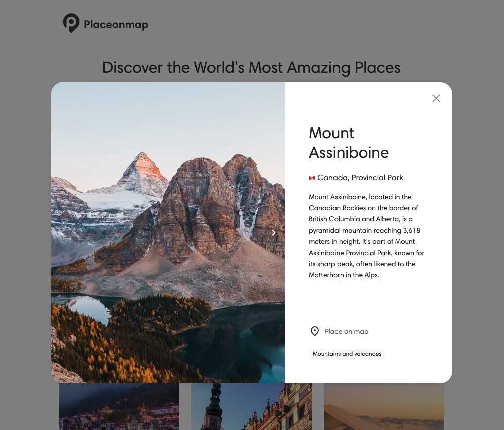Click the Canadian flag icon

(312, 177)
